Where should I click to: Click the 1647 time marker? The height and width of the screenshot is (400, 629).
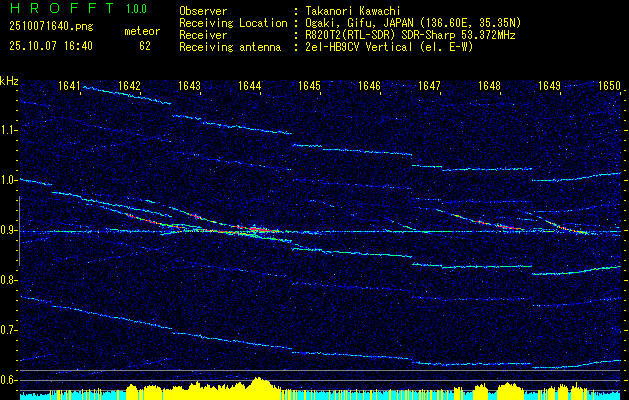coord(429,86)
